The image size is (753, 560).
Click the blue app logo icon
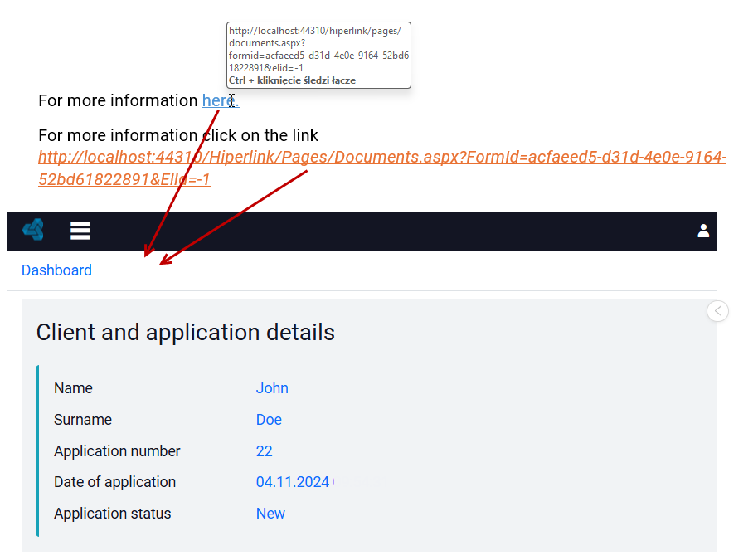(33, 230)
